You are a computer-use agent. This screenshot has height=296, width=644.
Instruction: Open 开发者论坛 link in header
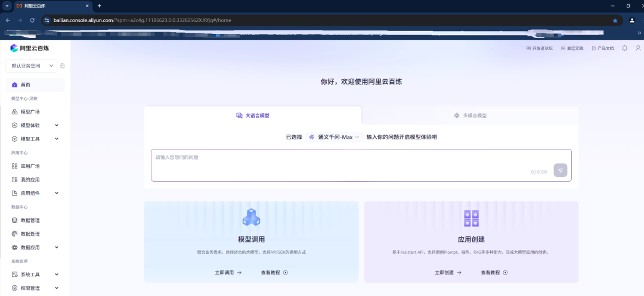[540, 48]
